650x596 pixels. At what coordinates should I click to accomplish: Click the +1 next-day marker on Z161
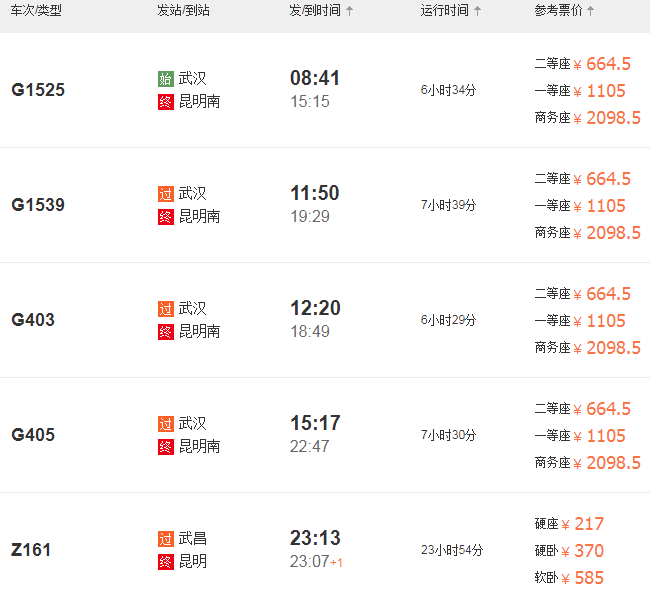pyautogui.click(x=338, y=562)
